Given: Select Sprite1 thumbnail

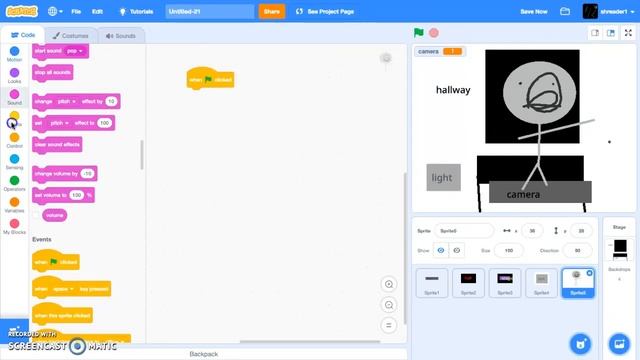Looking at the screenshot, I should click(x=432, y=283).
